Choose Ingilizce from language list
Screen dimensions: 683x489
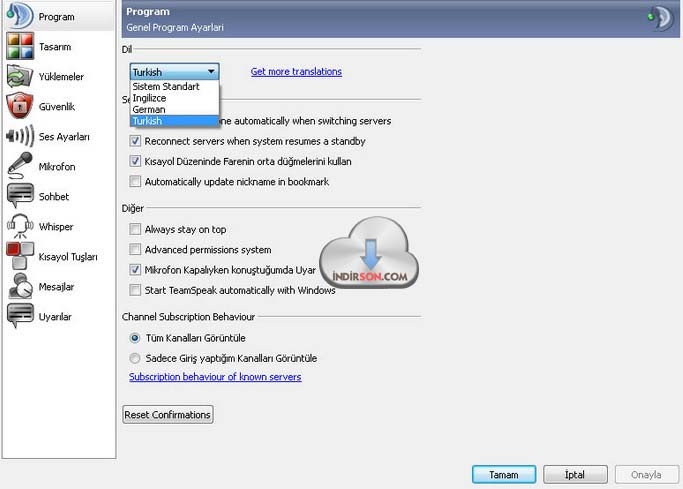click(x=174, y=98)
